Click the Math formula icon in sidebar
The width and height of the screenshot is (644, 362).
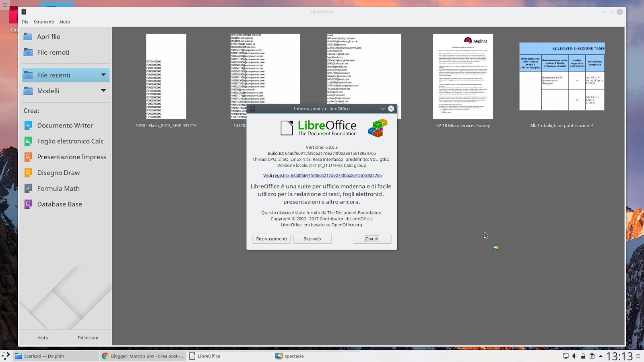pyautogui.click(x=28, y=188)
